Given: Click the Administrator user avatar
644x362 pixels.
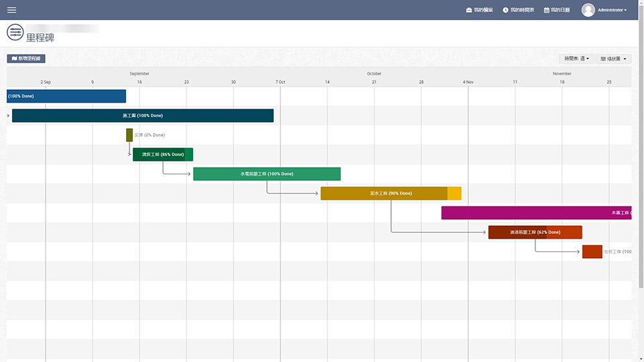Looking at the screenshot, I should [x=588, y=10].
